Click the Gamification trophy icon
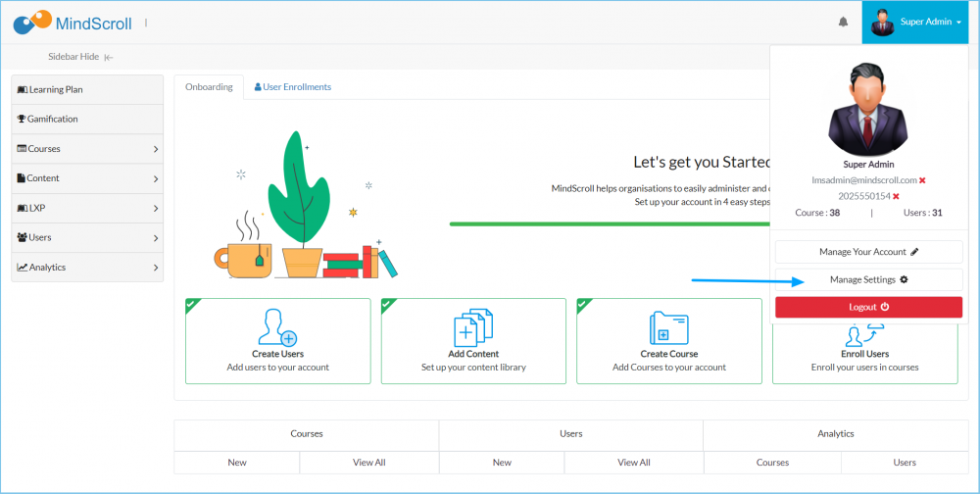 [x=22, y=119]
